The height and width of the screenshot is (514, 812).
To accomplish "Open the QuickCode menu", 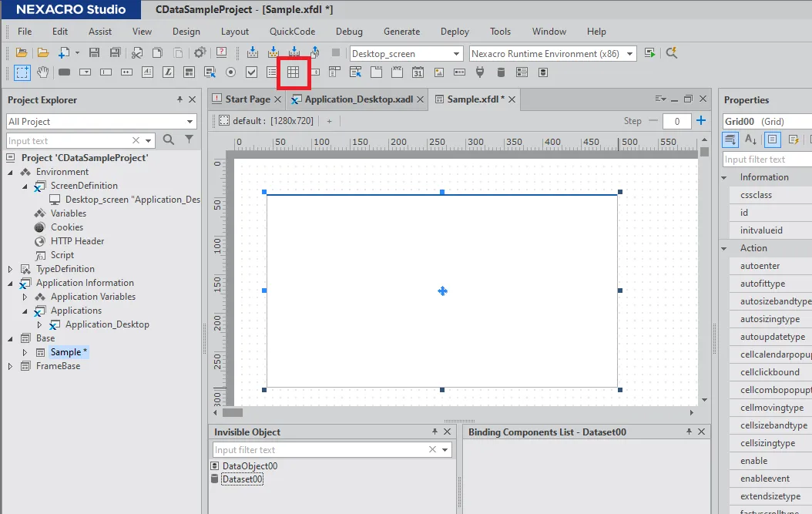I will [x=292, y=32].
